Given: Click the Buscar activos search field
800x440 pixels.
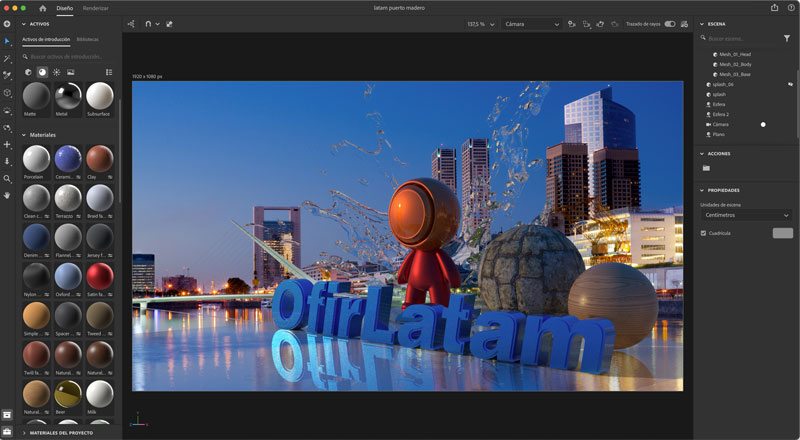Looking at the screenshot, I should pos(66,57).
